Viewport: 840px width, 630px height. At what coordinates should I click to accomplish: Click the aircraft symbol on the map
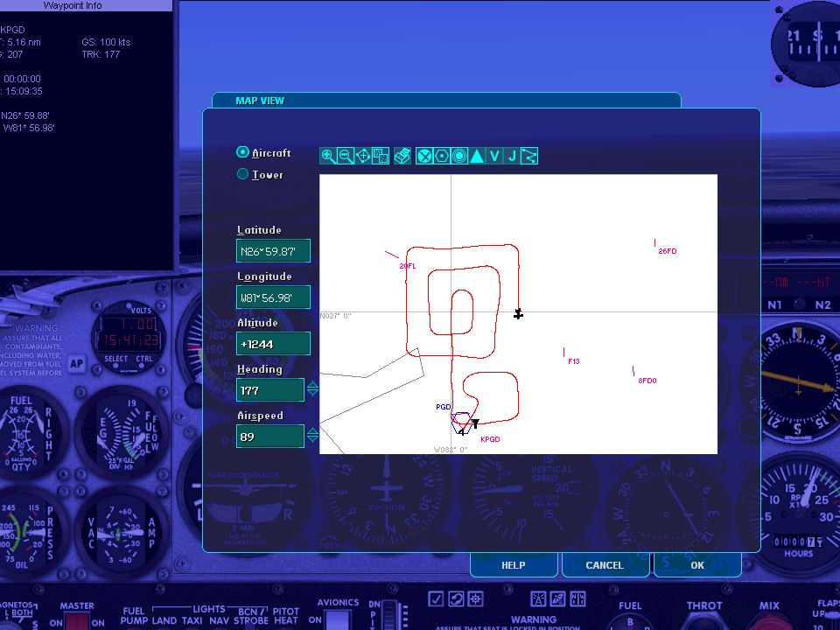[518, 314]
